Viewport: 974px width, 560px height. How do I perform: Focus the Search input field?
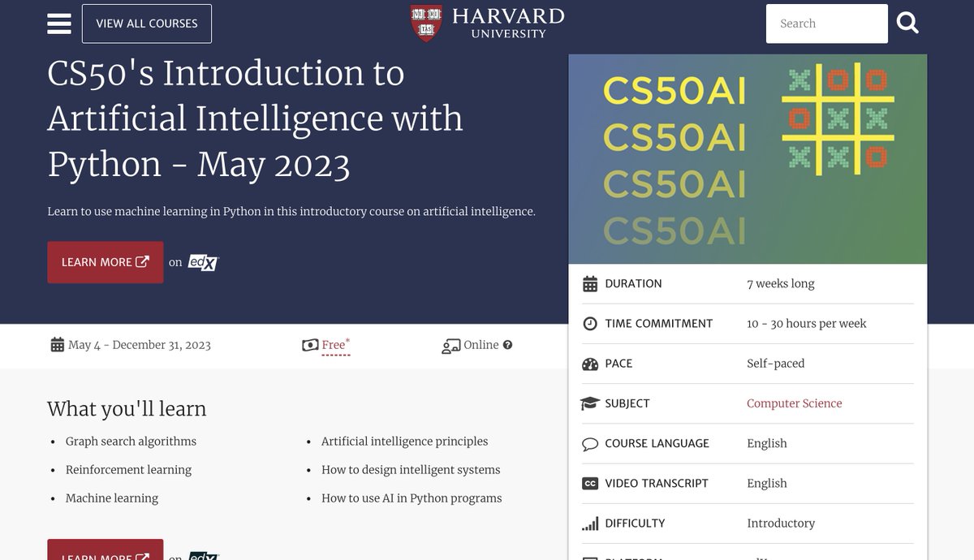[826, 24]
